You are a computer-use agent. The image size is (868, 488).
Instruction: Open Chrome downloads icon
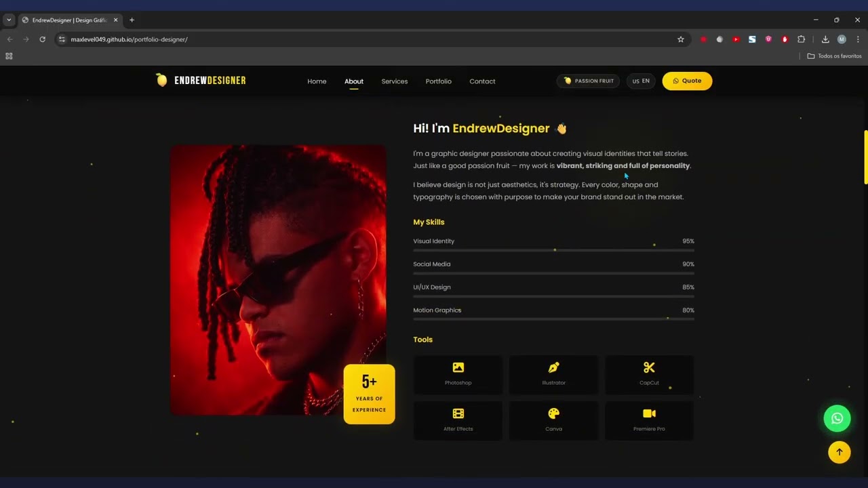point(825,39)
